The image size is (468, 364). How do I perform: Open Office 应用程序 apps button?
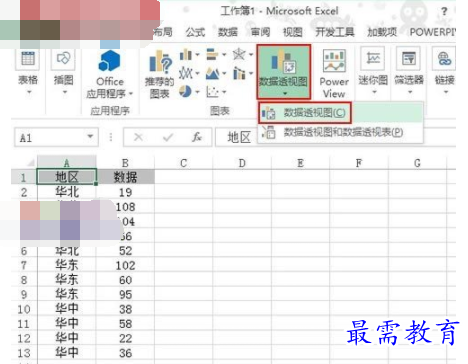click(109, 73)
